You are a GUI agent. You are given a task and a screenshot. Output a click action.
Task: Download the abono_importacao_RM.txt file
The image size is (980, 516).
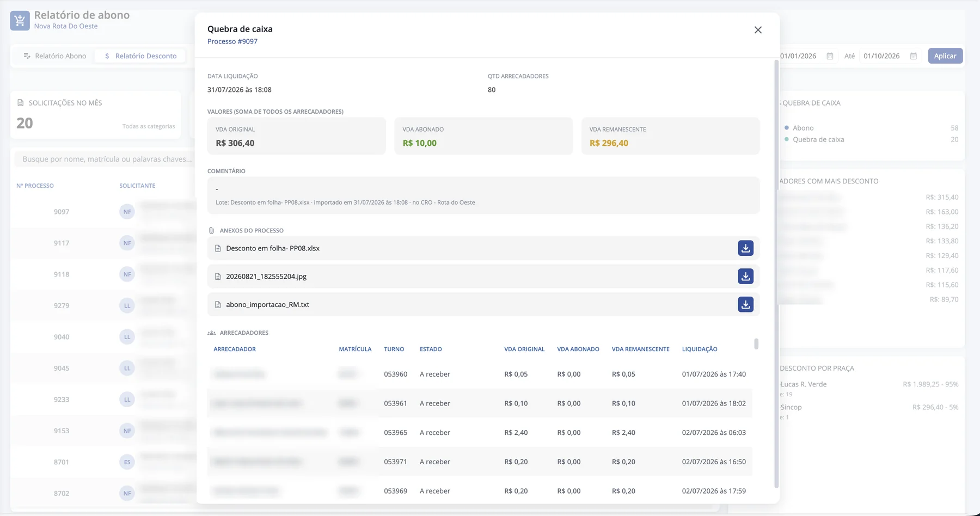point(745,304)
